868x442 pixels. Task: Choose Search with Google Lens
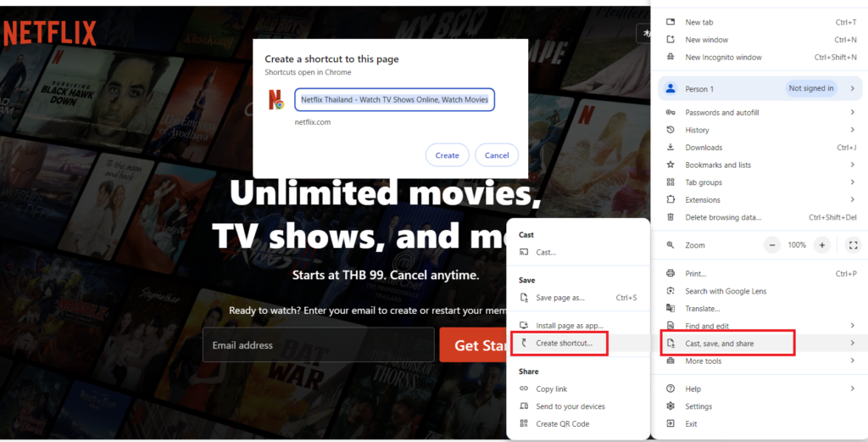(x=759, y=291)
